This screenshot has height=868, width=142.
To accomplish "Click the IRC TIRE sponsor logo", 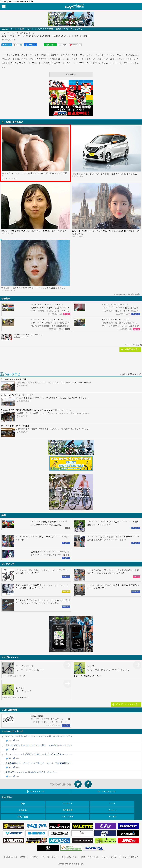I will (x=128, y=840).
